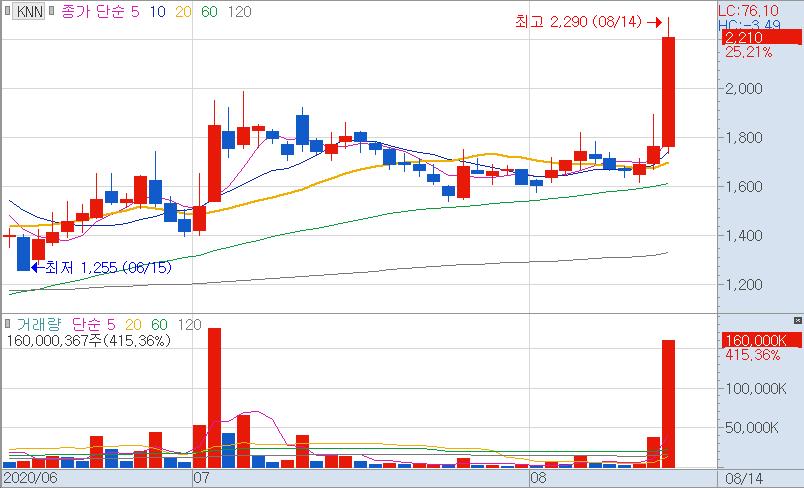
Task: Click the 2,000 price axis label
Action: tap(743, 89)
